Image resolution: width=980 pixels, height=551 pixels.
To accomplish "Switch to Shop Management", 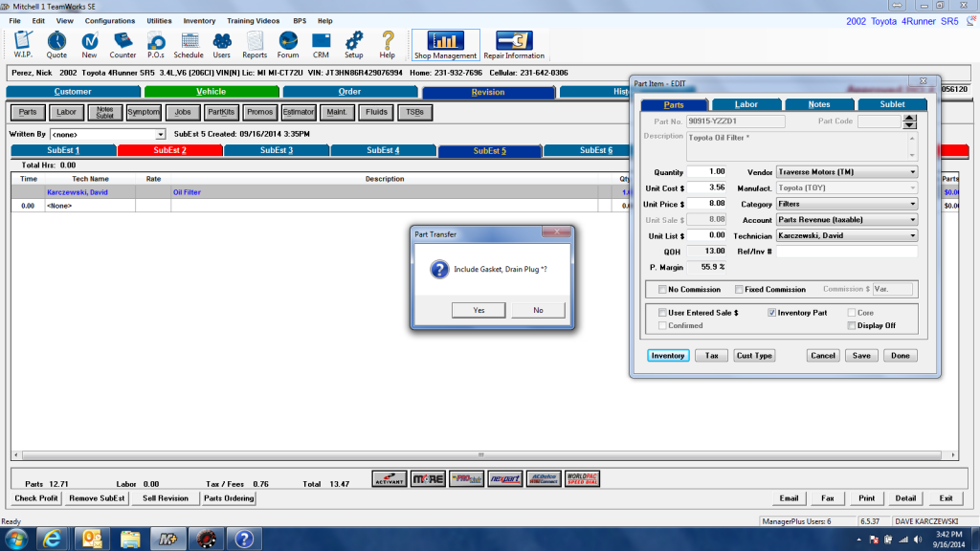I will (x=445, y=45).
